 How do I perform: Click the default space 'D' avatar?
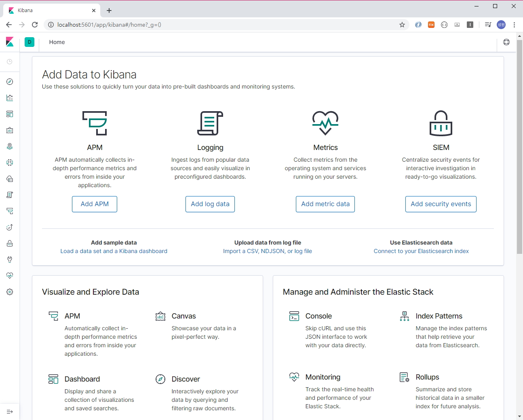tap(30, 42)
